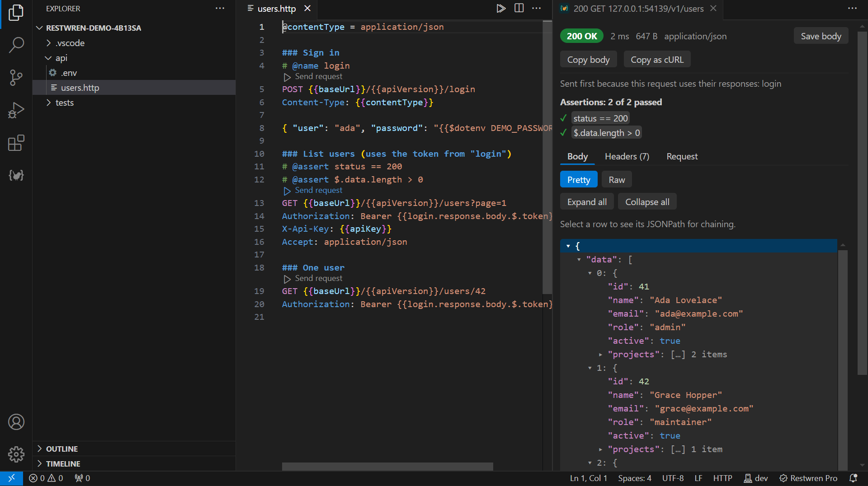Expand the TIMELINE section
The width and height of the screenshot is (868, 486).
[x=134, y=463]
